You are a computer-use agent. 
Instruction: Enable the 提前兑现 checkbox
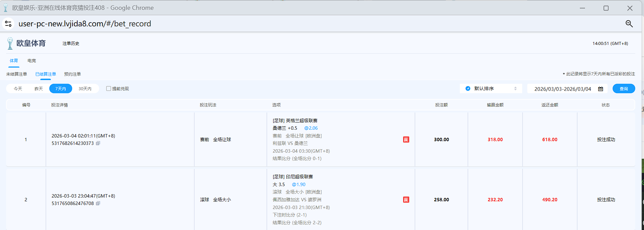pyautogui.click(x=109, y=88)
